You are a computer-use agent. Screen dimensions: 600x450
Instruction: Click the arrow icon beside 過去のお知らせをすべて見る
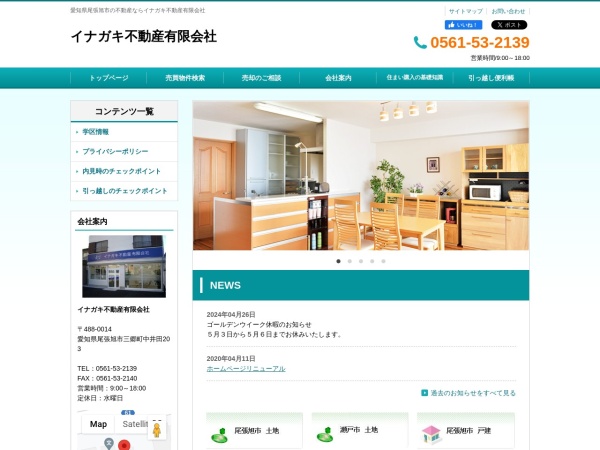[424, 393]
